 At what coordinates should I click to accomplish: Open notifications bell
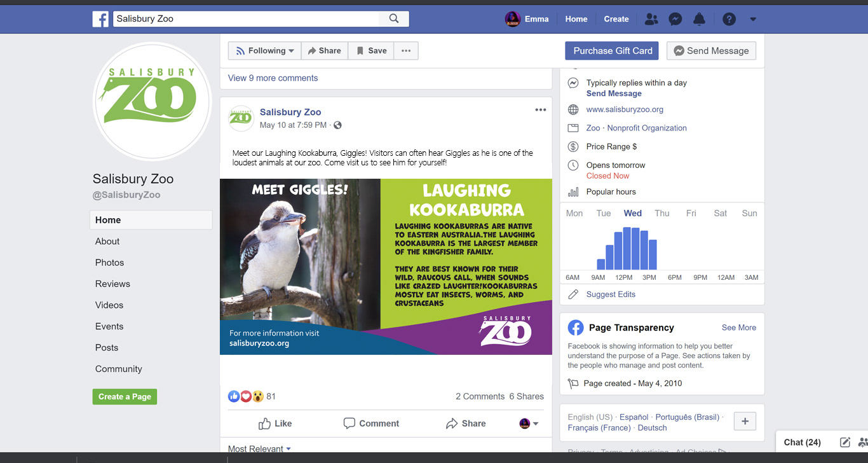(699, 19)
